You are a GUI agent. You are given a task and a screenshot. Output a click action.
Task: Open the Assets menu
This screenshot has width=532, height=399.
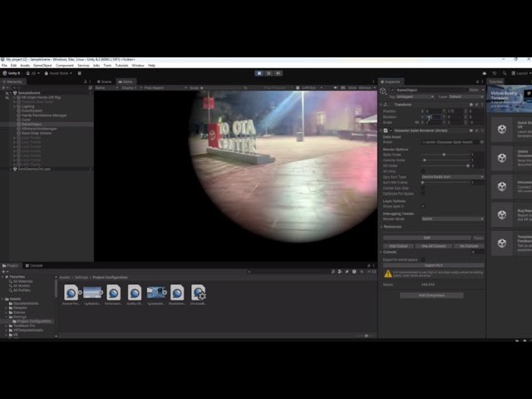[25, 66]
